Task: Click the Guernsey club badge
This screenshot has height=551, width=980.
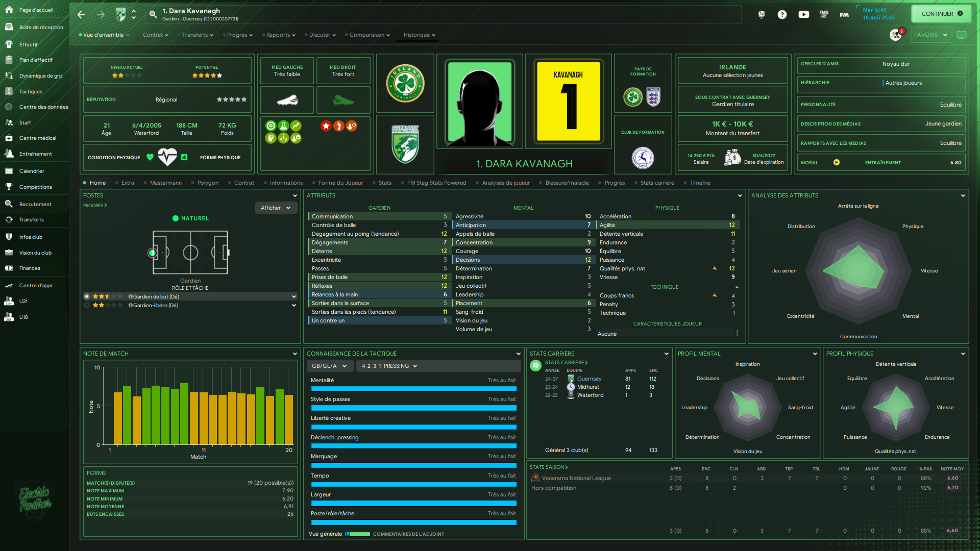Action: click(405, 145)
